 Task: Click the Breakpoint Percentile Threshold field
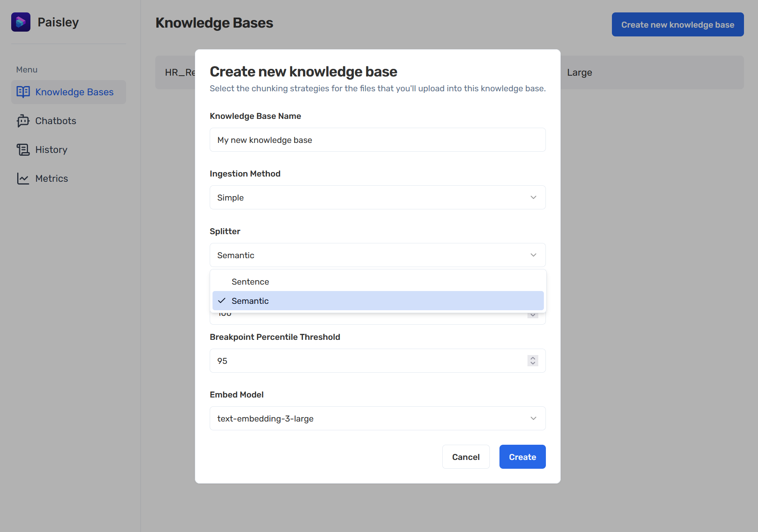377,361
